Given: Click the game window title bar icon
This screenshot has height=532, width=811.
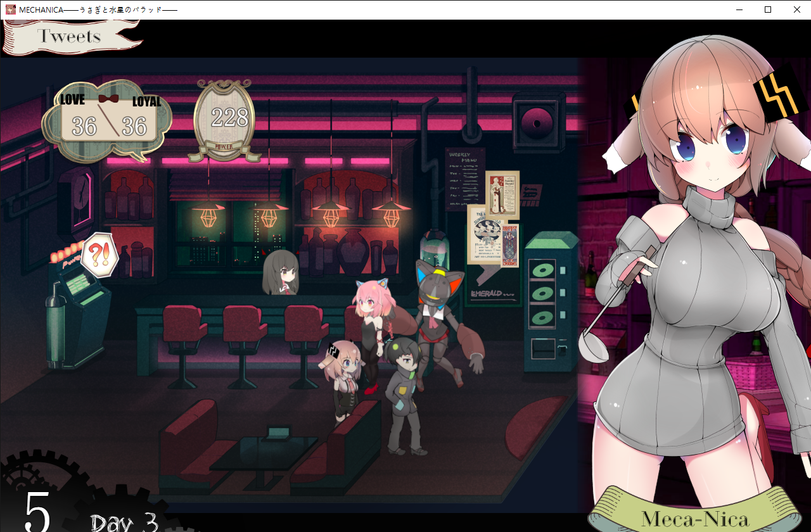Looking at the screenshot, I should click(x=10, y=9).
